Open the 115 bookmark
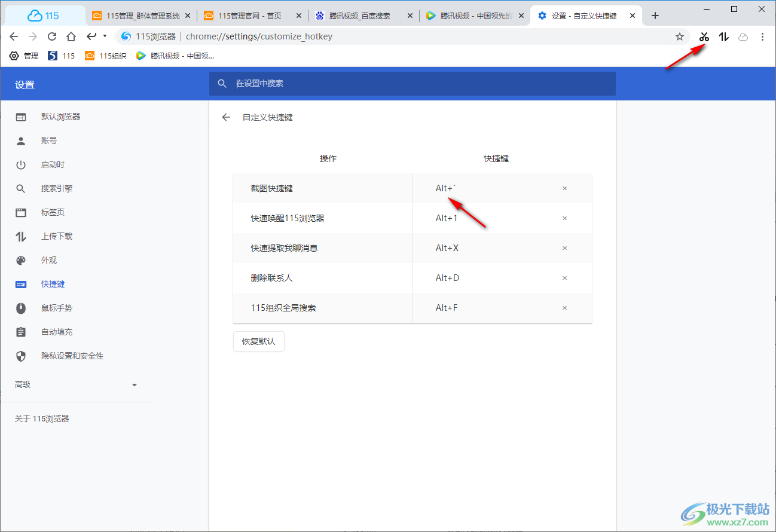The width and height of the screenshot is (776, 532). point(62,56)
